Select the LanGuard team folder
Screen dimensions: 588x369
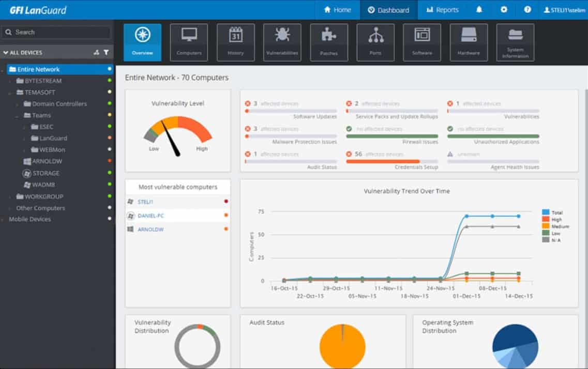coord(49,138)
